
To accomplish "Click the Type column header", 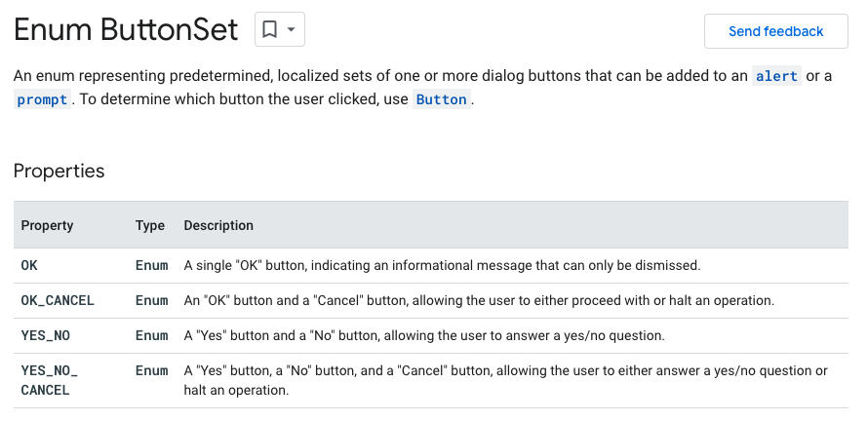I will [x=150, y=225].
